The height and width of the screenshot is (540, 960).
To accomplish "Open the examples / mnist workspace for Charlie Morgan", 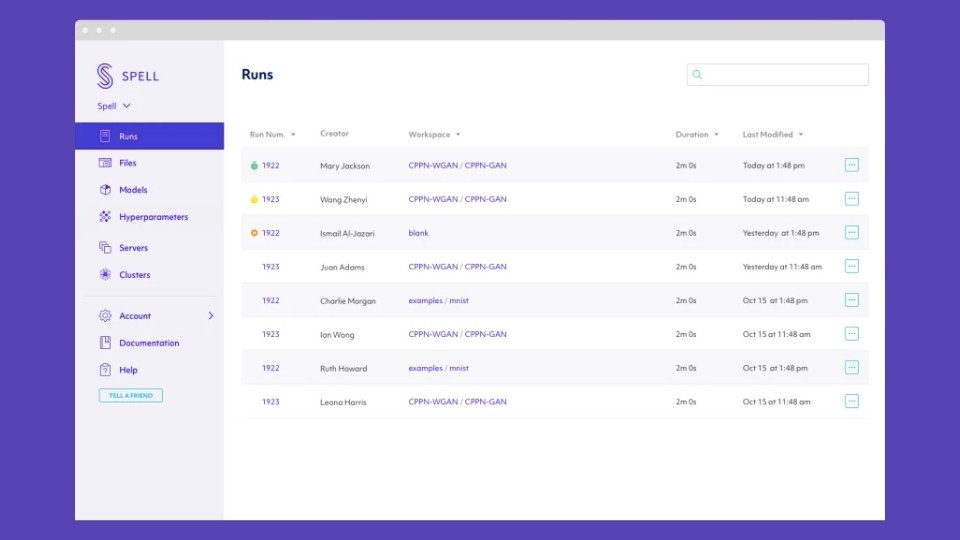I will tap(438, 300).
